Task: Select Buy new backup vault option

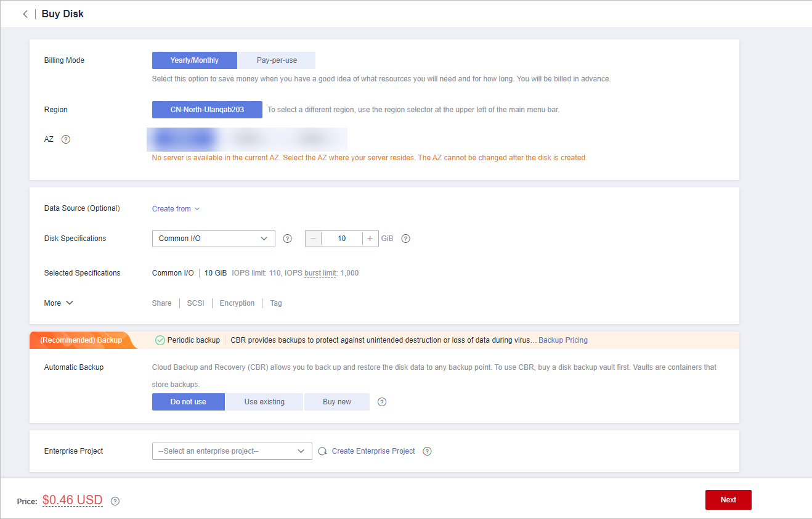Action: (x=336, y=402)
